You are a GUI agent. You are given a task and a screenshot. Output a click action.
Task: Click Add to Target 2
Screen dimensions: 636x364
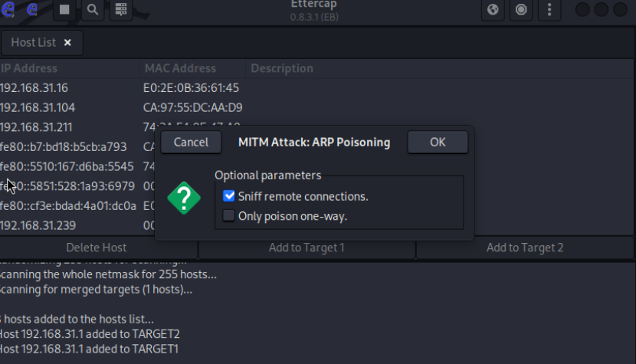coord(525,248)
